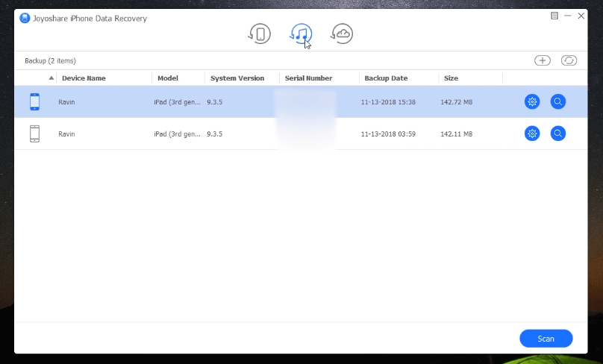Refresh the backup list

point(569,60)
